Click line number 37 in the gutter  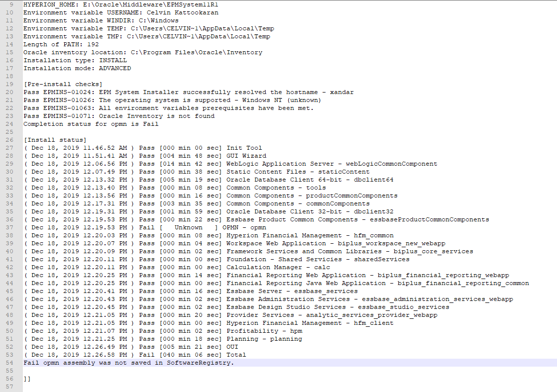point(9,228)
